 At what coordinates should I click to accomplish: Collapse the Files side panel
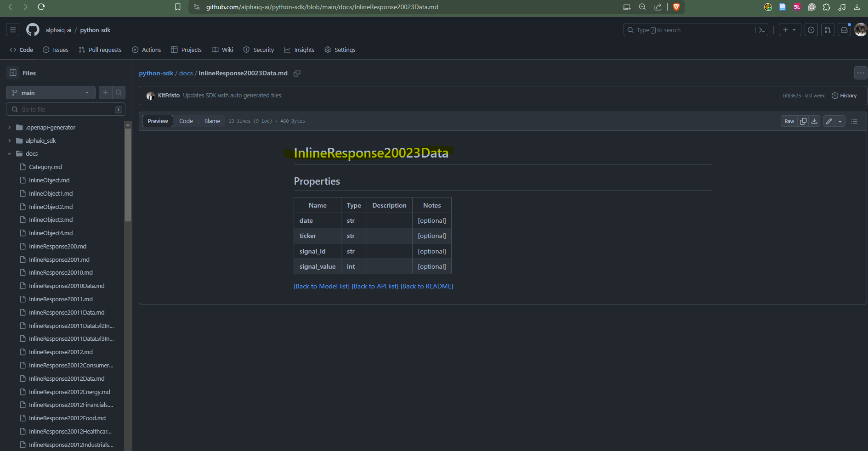click(13, 73)
